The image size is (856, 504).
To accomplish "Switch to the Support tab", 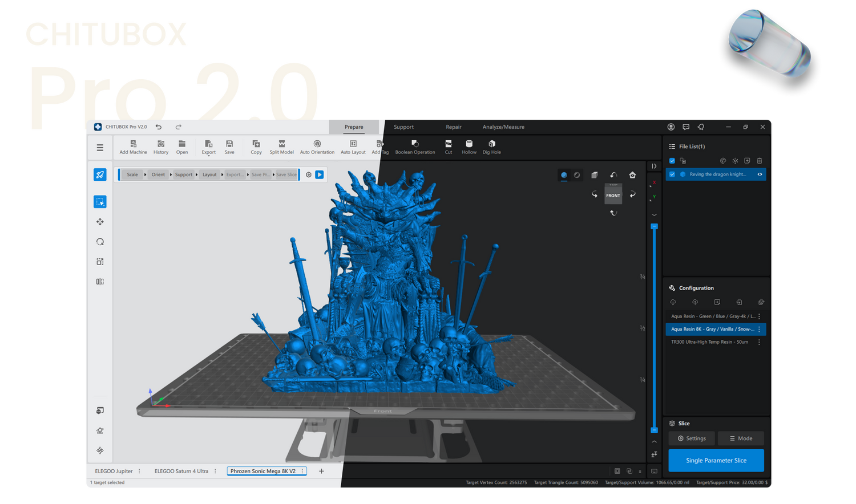I will [403, 127].
